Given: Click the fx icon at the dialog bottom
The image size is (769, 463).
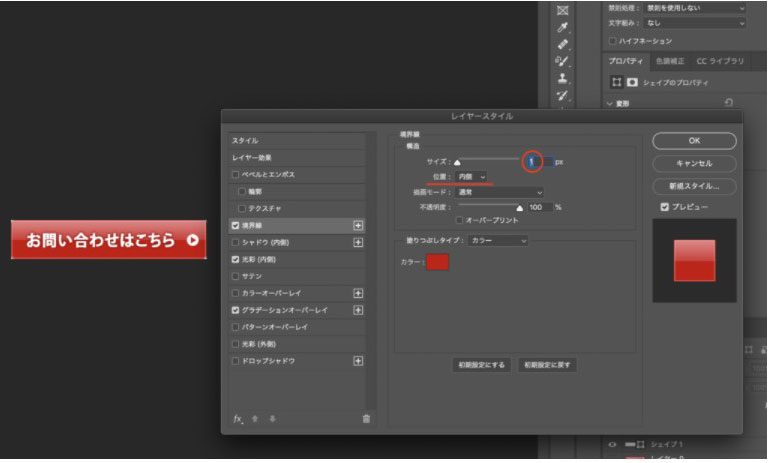Looking at the screenshot, I should click(x=238, y=419).
